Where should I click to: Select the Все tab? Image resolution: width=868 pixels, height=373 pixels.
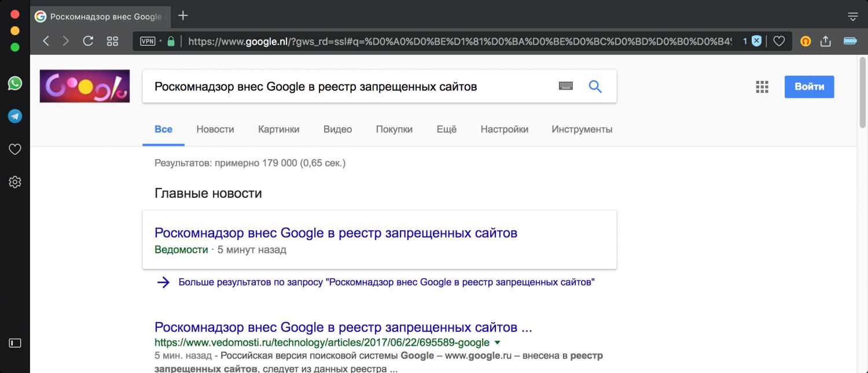163,130
